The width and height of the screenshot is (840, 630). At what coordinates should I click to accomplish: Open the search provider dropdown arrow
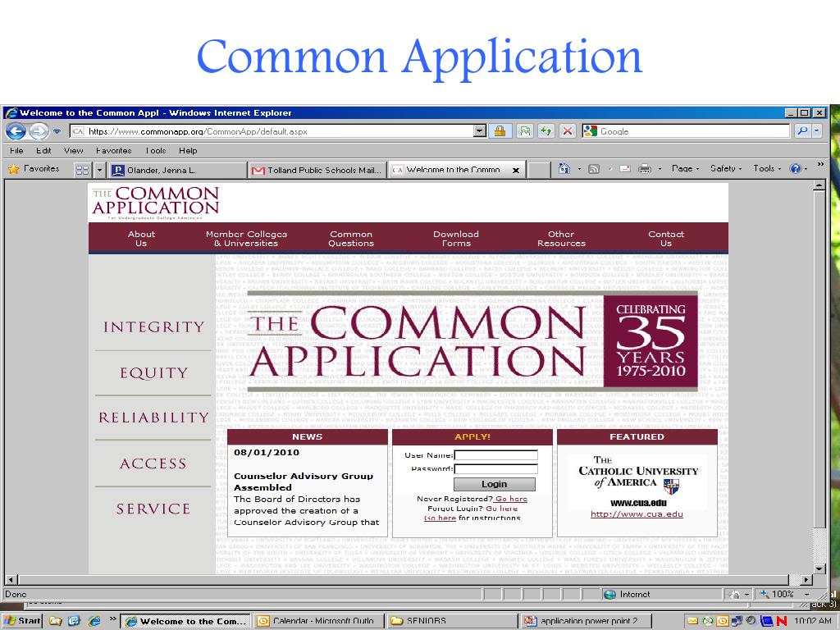(816, 131)
